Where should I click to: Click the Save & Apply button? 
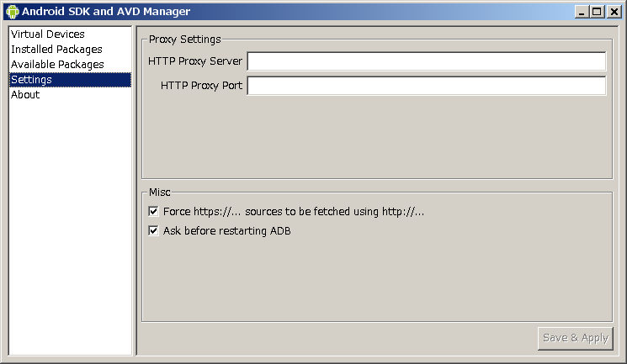[576, 339]
